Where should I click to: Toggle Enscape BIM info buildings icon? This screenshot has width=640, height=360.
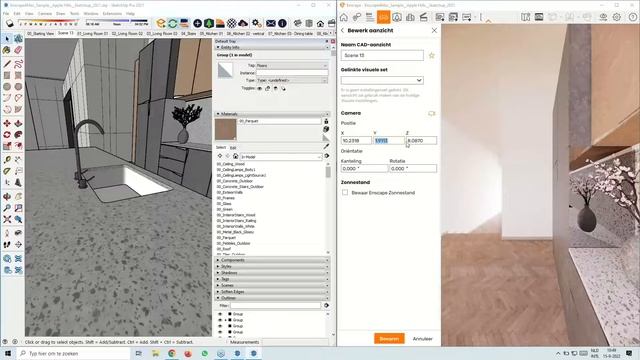click(410, 17)
